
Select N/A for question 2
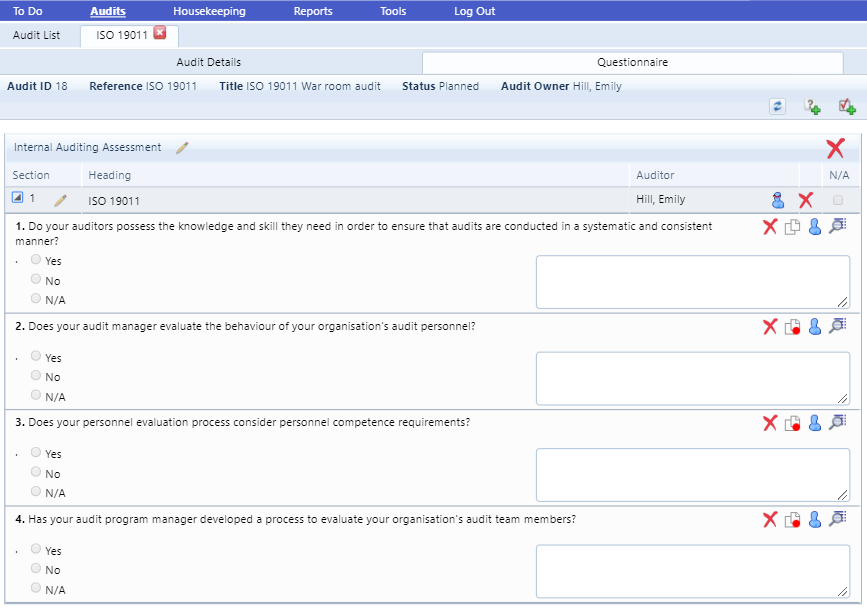coord(36,395)
